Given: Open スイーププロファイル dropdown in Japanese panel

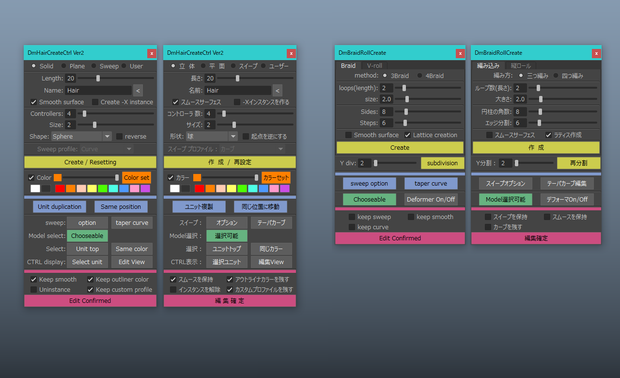Looking at the screenshot, I should [x=251, y=149].
